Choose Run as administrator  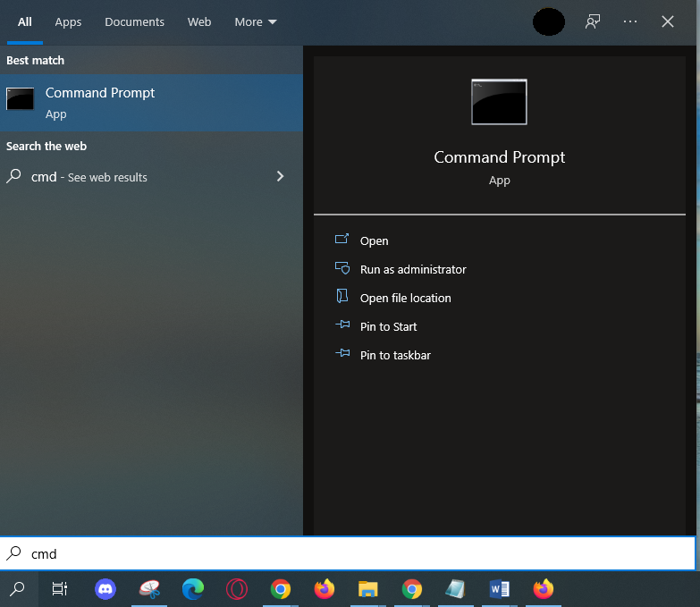click(x=412, y=269)
